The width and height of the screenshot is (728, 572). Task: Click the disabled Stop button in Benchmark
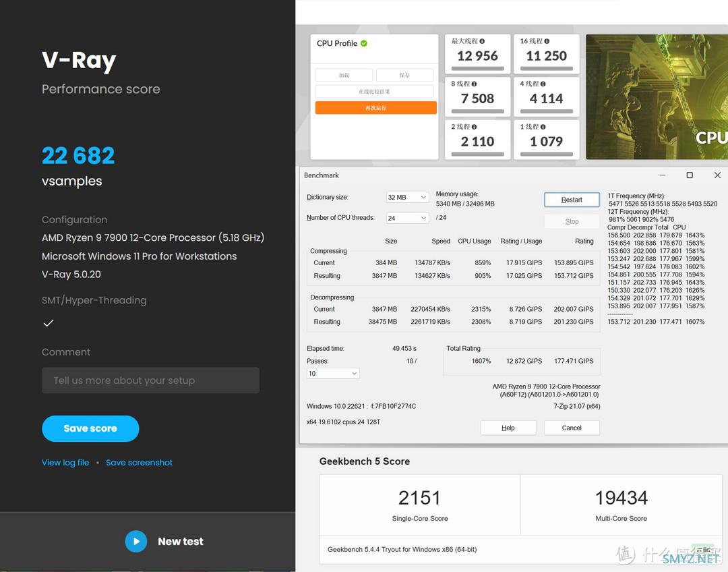pos(572,221)
